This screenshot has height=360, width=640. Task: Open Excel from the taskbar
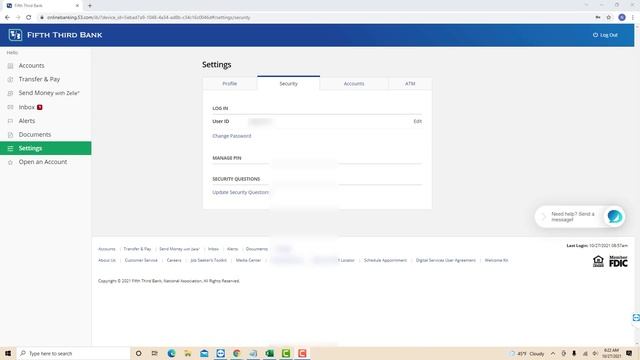[269, 353]
